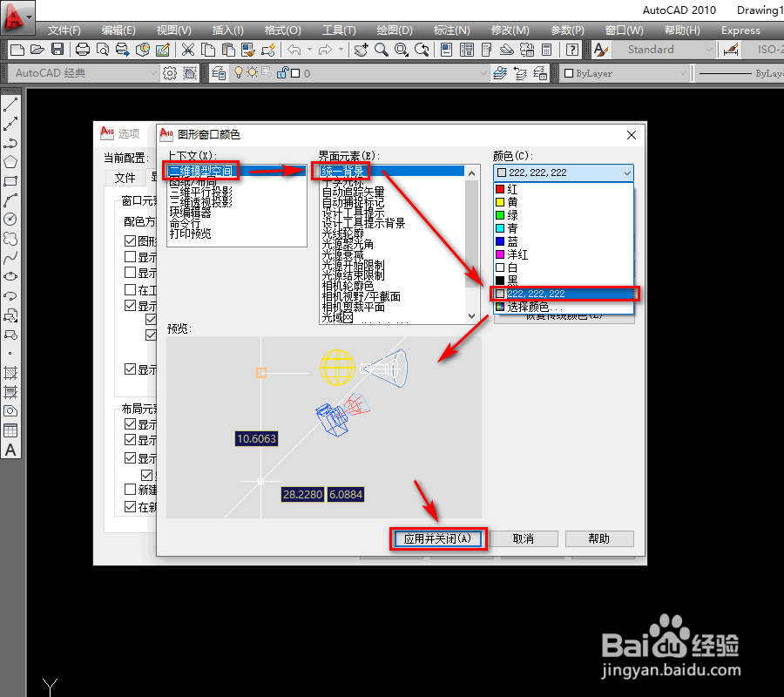The width and height of the screenshot is (784, 697).
Task: Switch to 文件 tab in Options dialog
Action: (x=125, y=178)
